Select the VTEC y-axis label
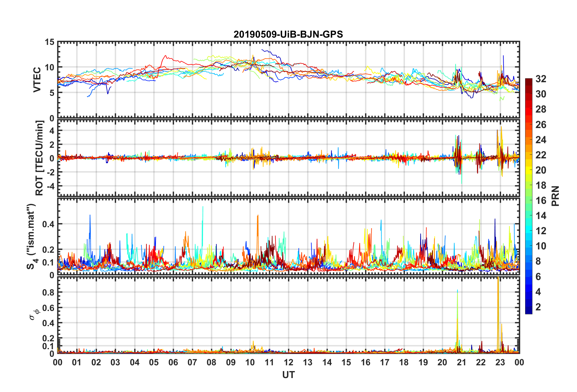 [x=37, y=80]
